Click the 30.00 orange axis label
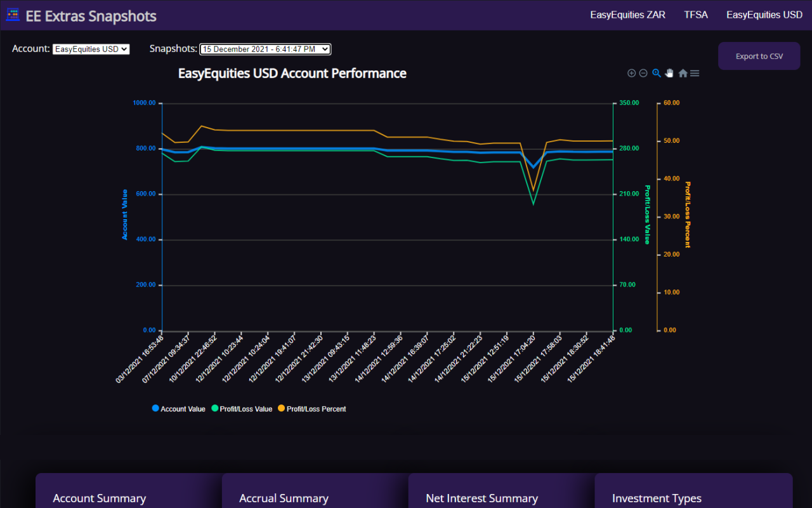Screen dimensions: 812x508 point(671,217)
